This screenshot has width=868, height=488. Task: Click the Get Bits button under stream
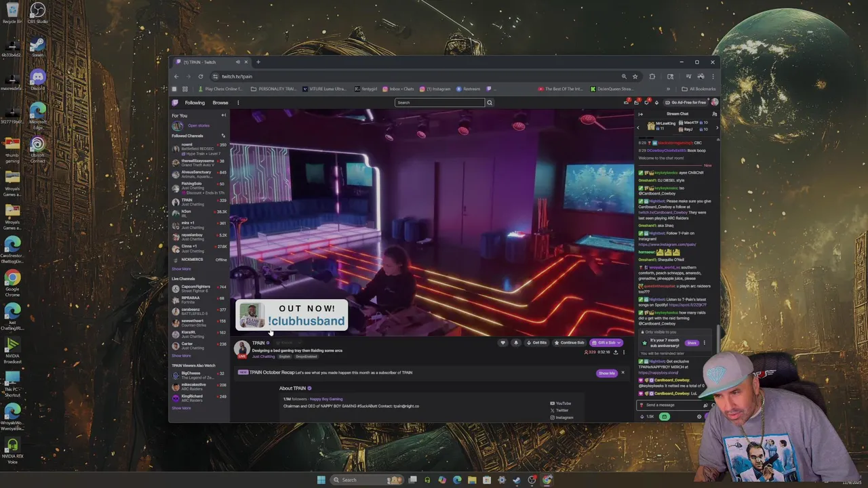pyautogui.click(x=536, y=343)
